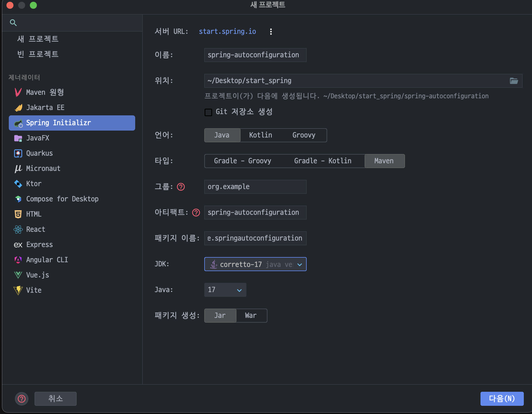Viewport: 532px width, 414px height.
Task: Choose the Angular CLI generator label
Action: [x=47, y=260]
